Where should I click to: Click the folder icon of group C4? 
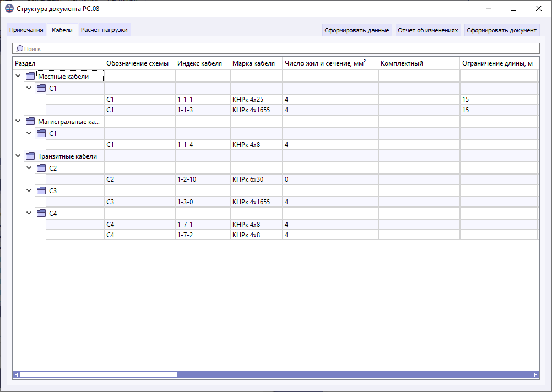click(41, 213)
